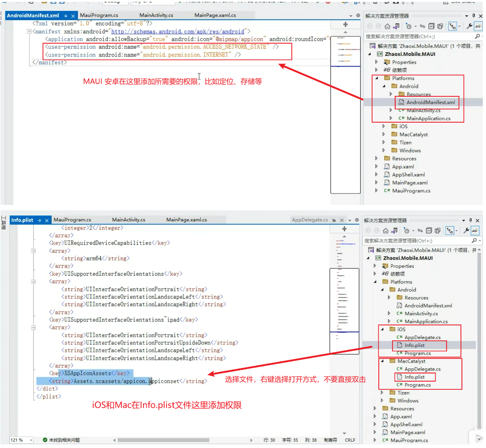Switch to MauiProgram.cs tab next to Info.plist

point(72,220)
